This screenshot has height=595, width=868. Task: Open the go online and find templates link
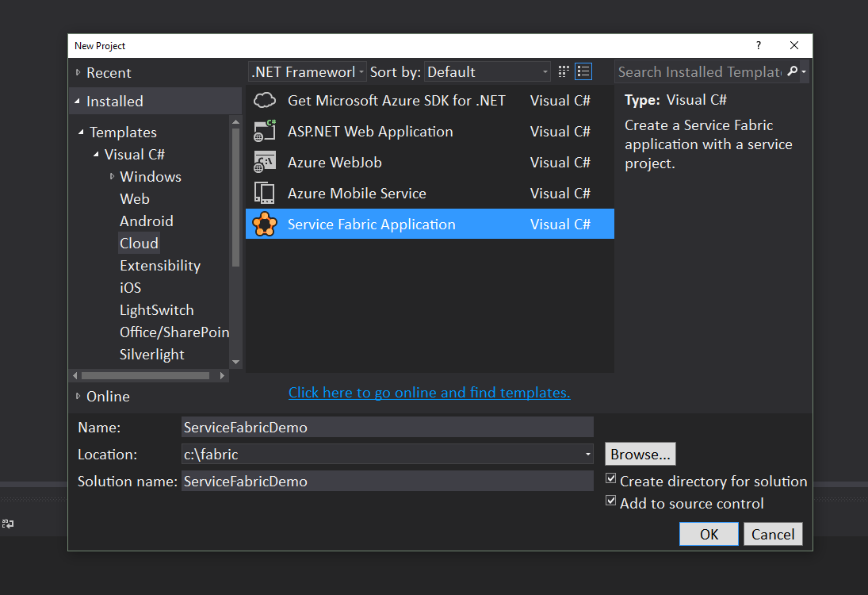click(x=429, y=392)
